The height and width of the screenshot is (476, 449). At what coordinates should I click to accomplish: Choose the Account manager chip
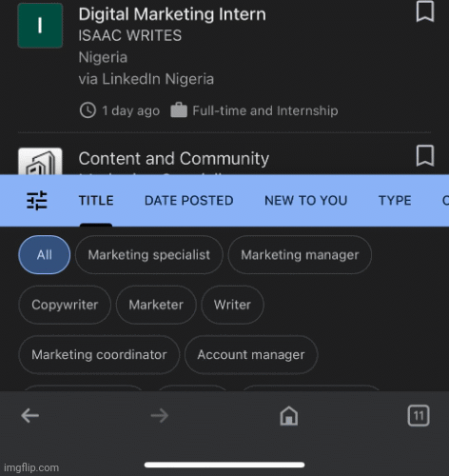251,354
